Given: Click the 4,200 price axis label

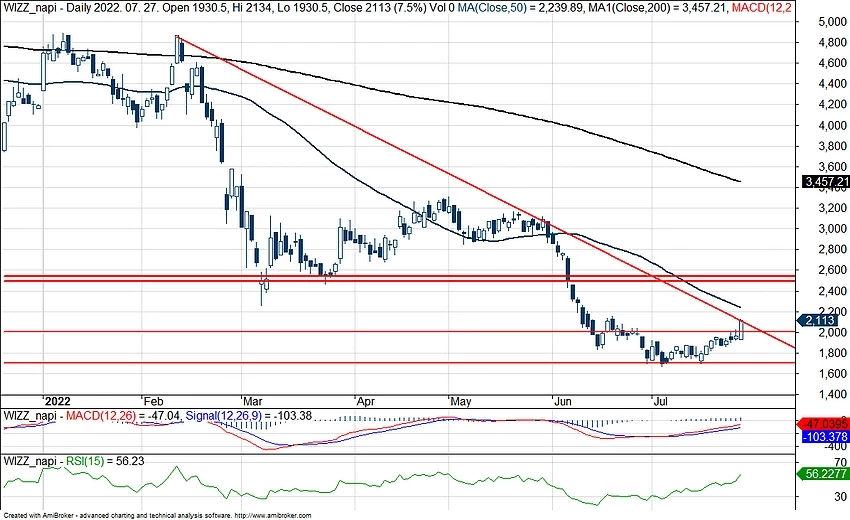Looking at the screenshot, I should click(833, 104).
